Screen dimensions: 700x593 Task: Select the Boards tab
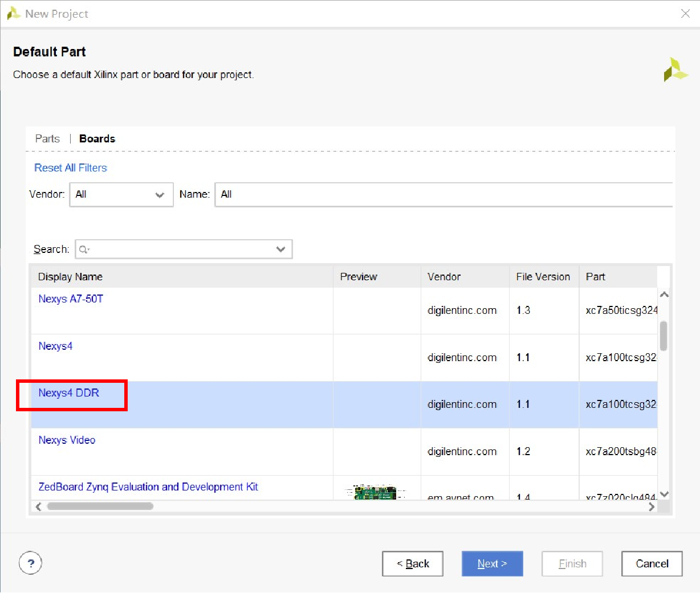coord(97,138)
